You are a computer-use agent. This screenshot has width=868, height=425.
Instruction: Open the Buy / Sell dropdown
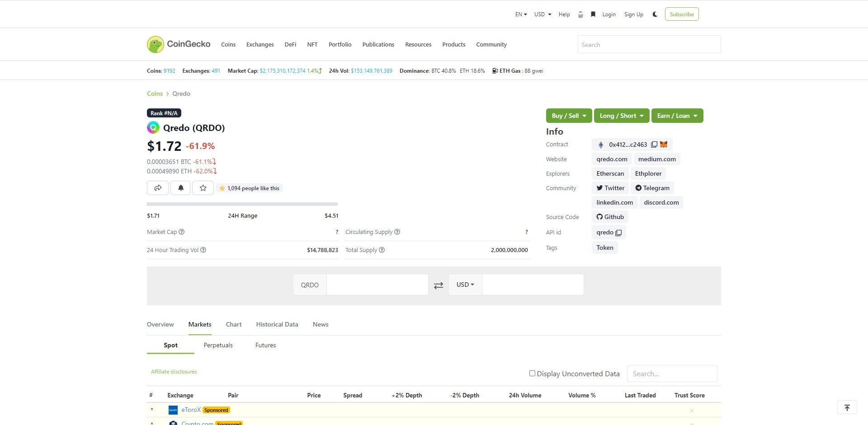569,116
